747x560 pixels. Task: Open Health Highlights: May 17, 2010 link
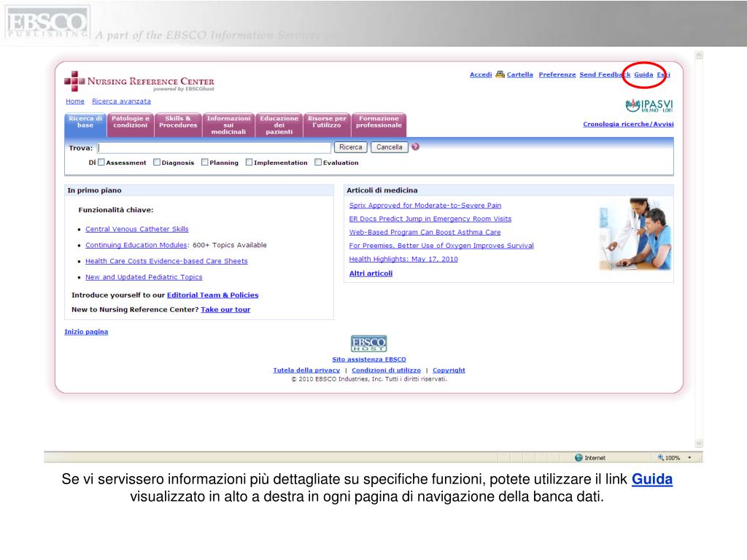point(403,259)
